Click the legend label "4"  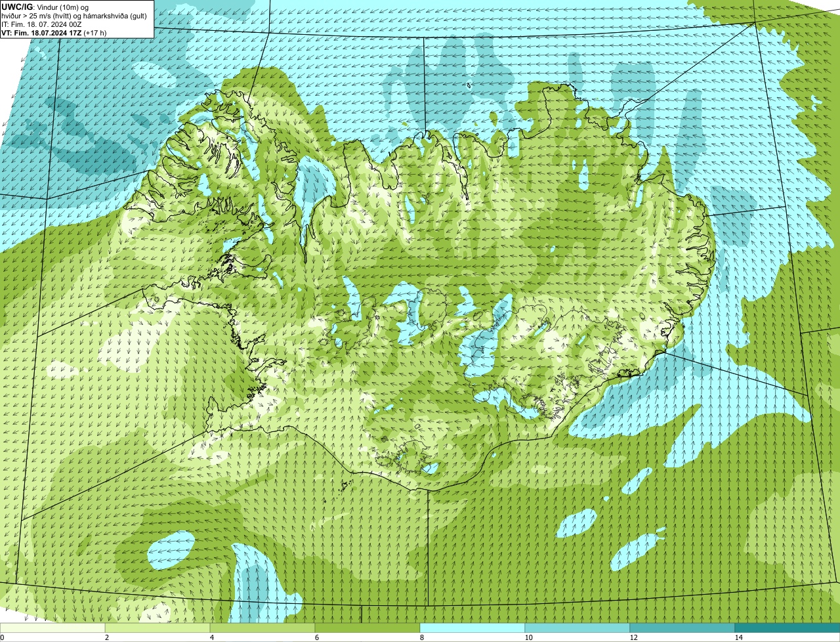coord(211,637)
